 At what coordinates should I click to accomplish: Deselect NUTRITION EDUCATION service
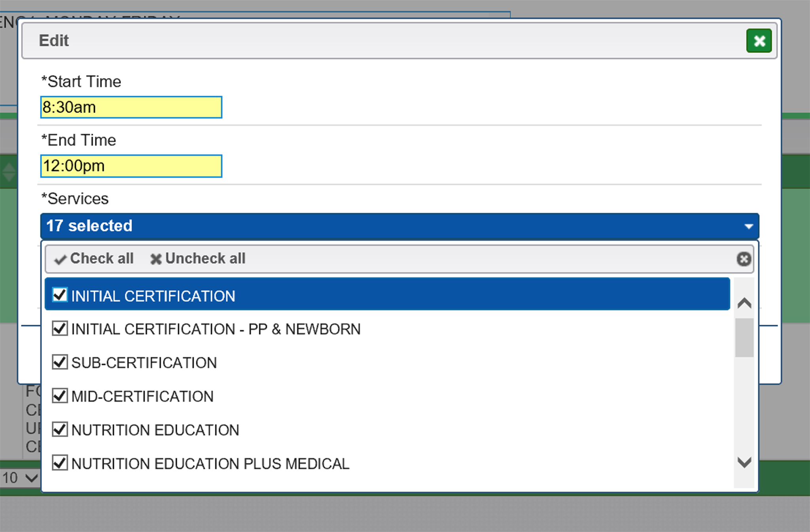tap(60, 429)
